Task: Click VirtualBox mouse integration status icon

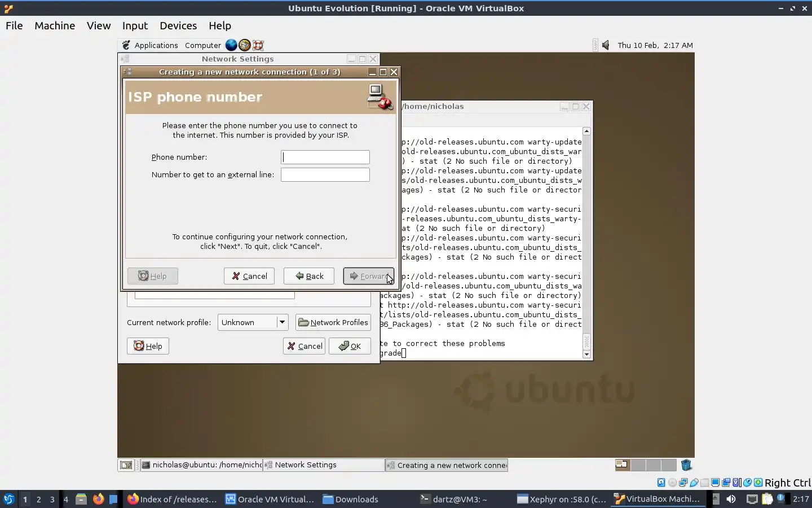Action: tap(748, 483)
